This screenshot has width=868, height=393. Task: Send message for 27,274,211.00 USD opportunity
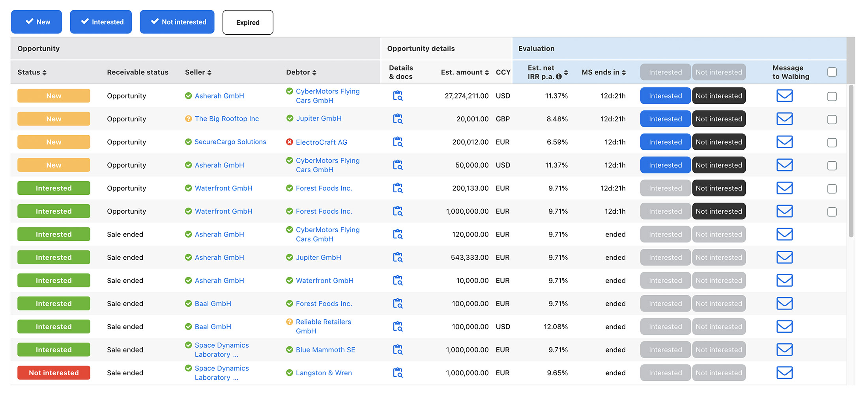point(784,96)
